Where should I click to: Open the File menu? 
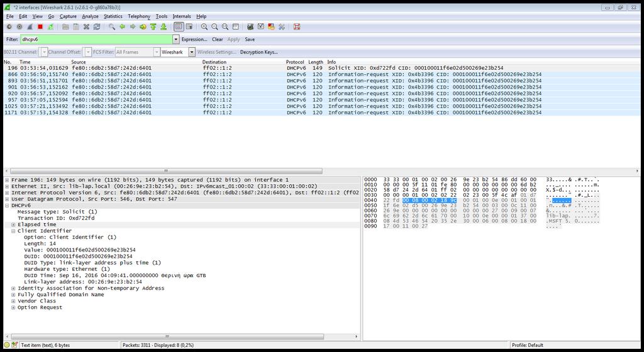click(10, 16)
